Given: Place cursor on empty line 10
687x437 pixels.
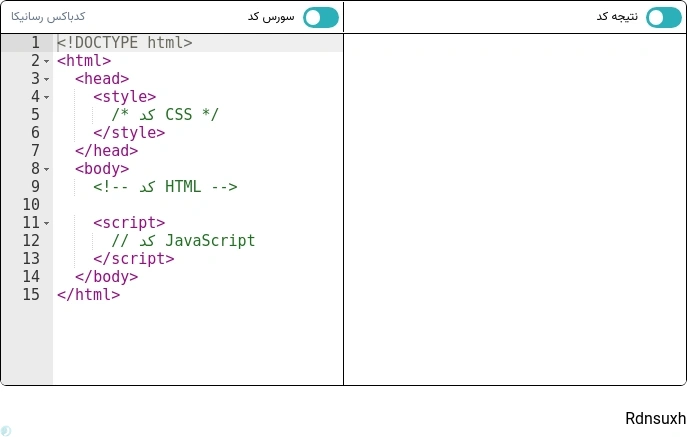Looking at the screenshot, I should 197,204.
